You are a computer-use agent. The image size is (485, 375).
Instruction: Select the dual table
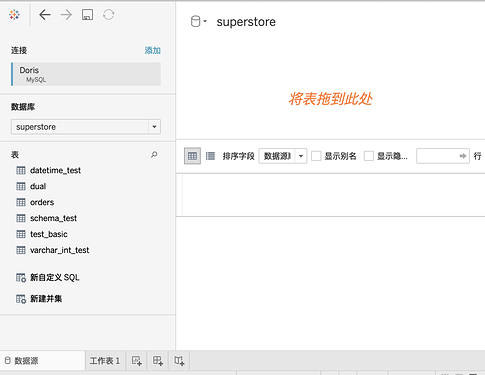pos(38,186)
